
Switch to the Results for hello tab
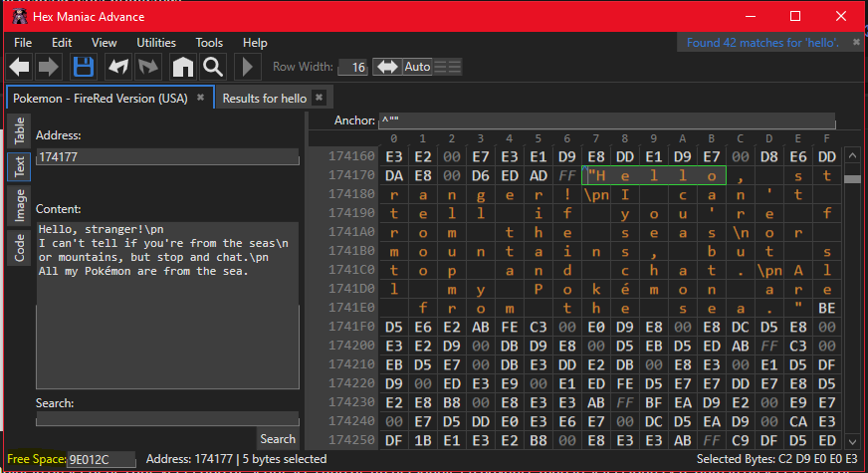(x=264, y=99)
